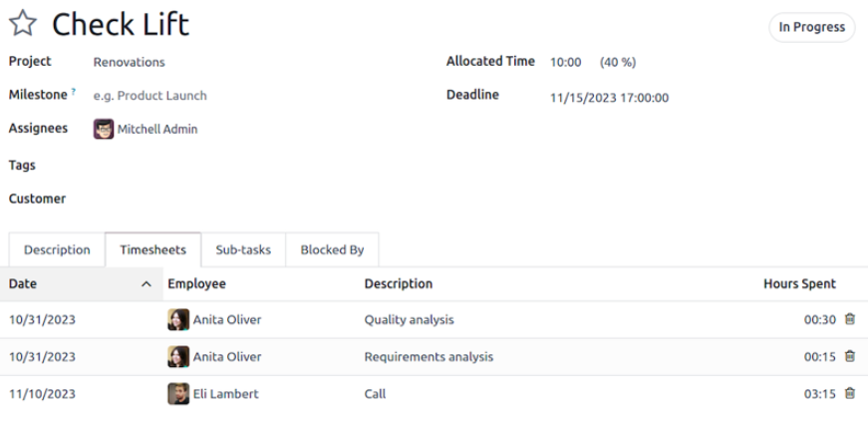Image resolution: width=868 pixels, height=428 pixels.
Task: Click Anita Oliver avatar in Quality analysis row
Action: click(x=178, y=319)
